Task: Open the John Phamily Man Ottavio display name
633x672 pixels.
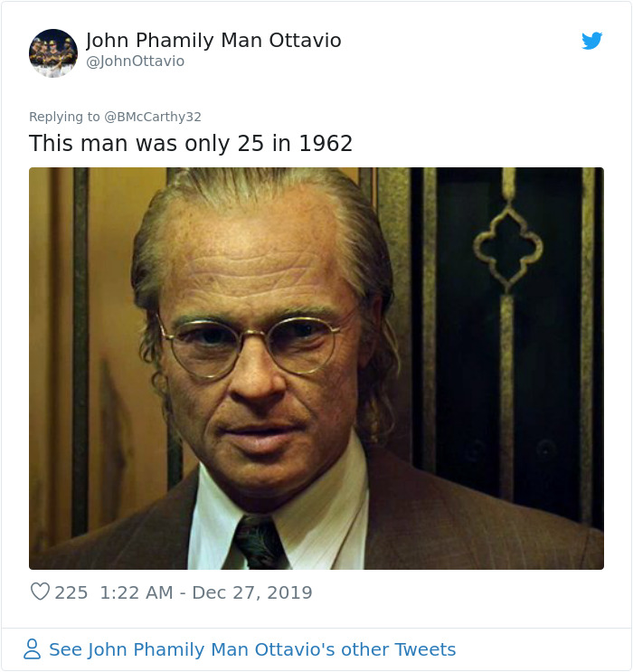Action: click(213, 41)
